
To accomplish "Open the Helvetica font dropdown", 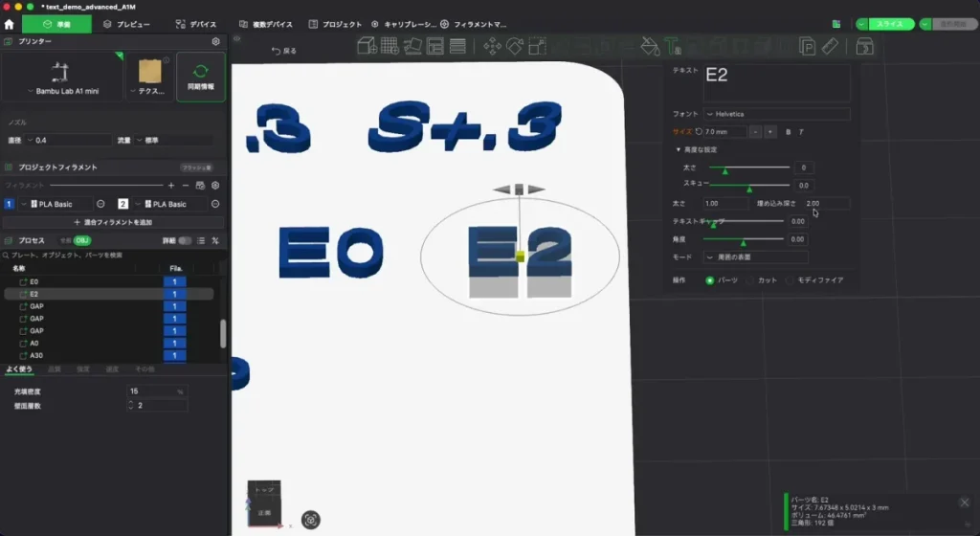I will tap(776, 114).
